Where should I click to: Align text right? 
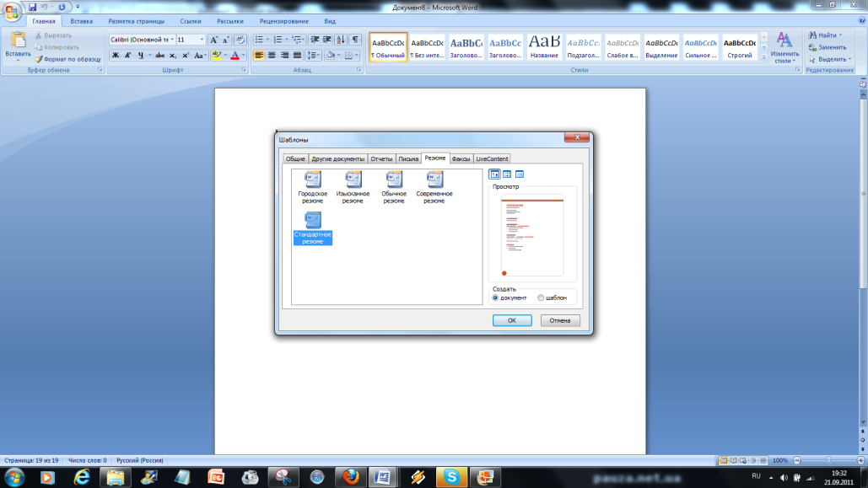click(284, 56)
